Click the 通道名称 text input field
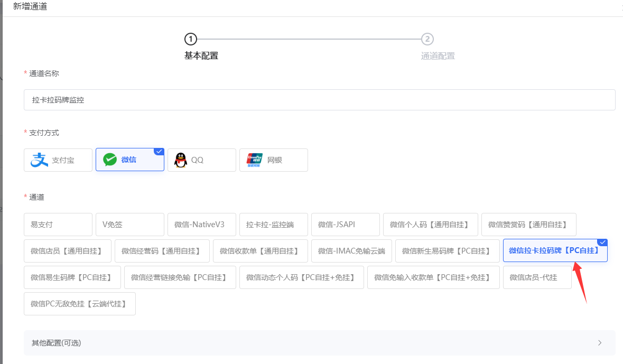The image size is (623, 364). click(x=319, y=100)
